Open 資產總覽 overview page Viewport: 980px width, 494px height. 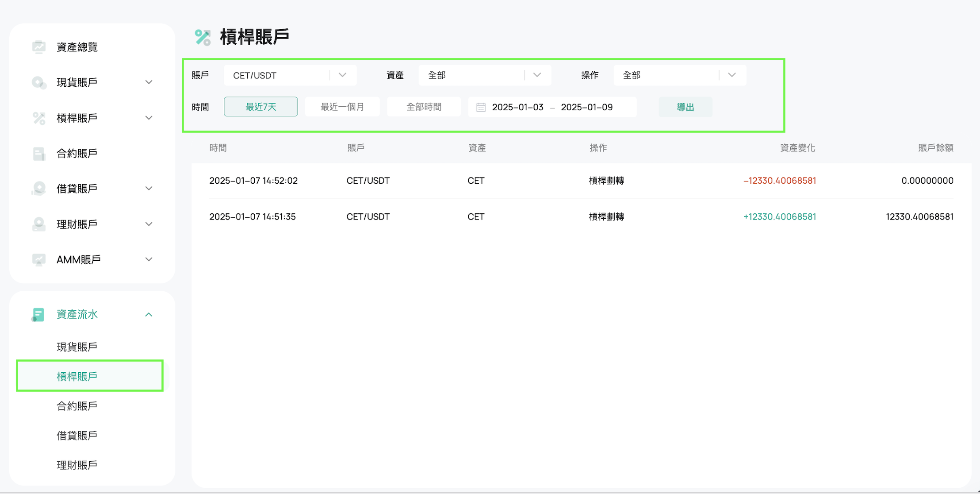[77, 47]
